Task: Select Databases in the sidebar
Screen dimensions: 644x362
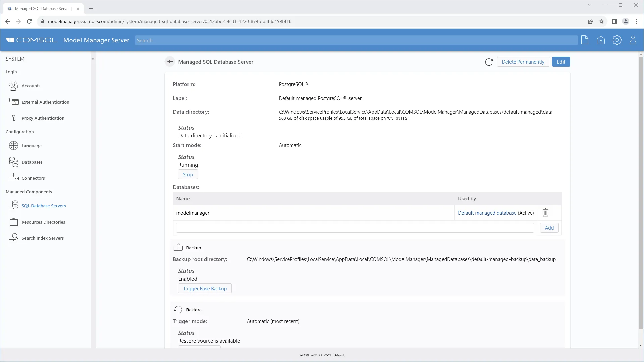Action: [32, 162]
